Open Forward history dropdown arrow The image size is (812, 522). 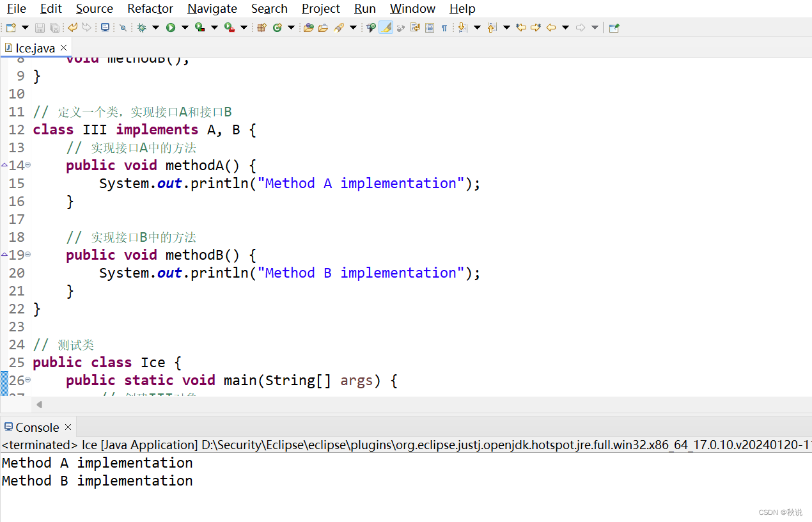(595, 28)
